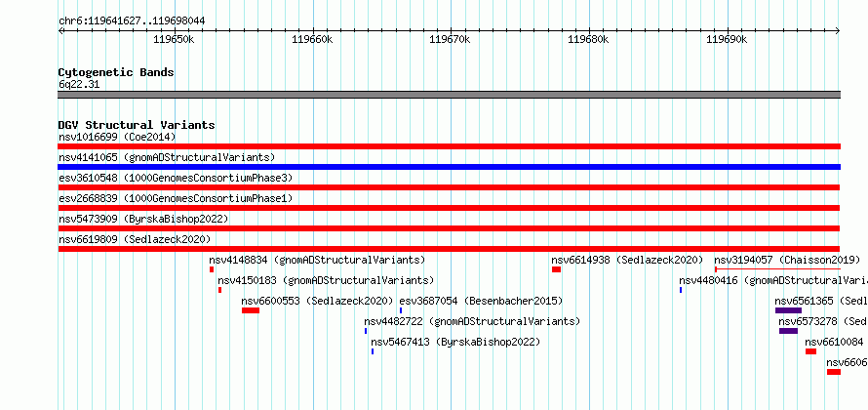Click the 119660k scale tick label
The image size is (868, 410).
312,39
